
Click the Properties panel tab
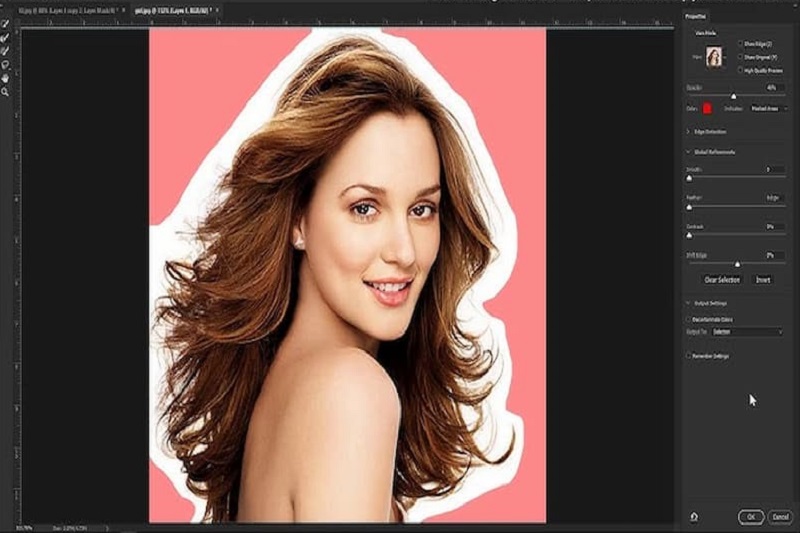coord(695,16)
